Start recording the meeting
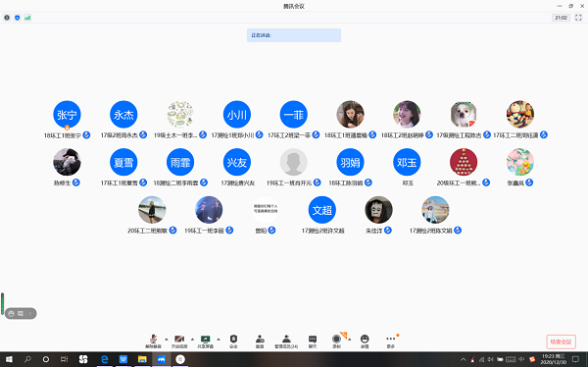 click(x=336, y=341)
